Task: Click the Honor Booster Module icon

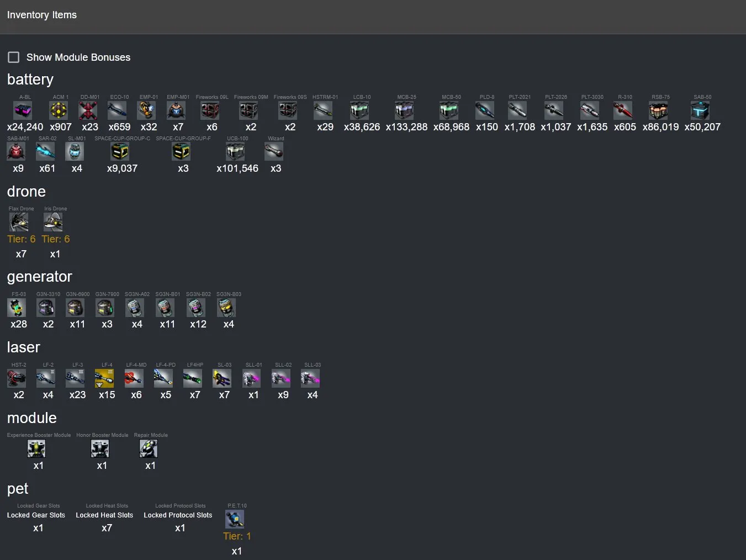Action: click(100, 448)
